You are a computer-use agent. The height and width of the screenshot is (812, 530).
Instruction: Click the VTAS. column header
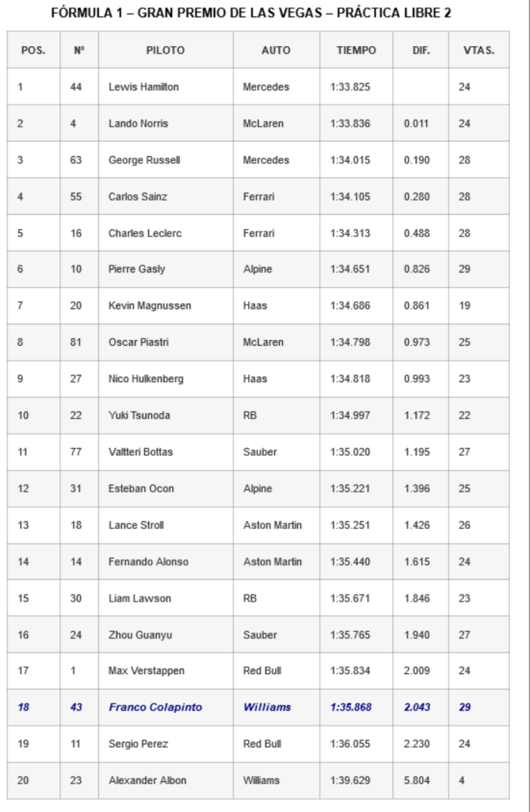(x=479, y=50)
